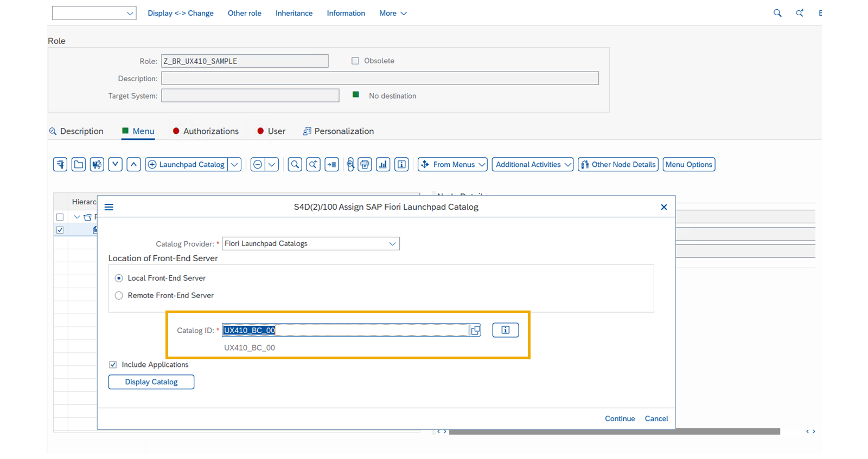Click the bar chart statistics icon
Image resolution: width=868 pixels, height=459 pixels.
pyautogui.click(x=383, y=164)
